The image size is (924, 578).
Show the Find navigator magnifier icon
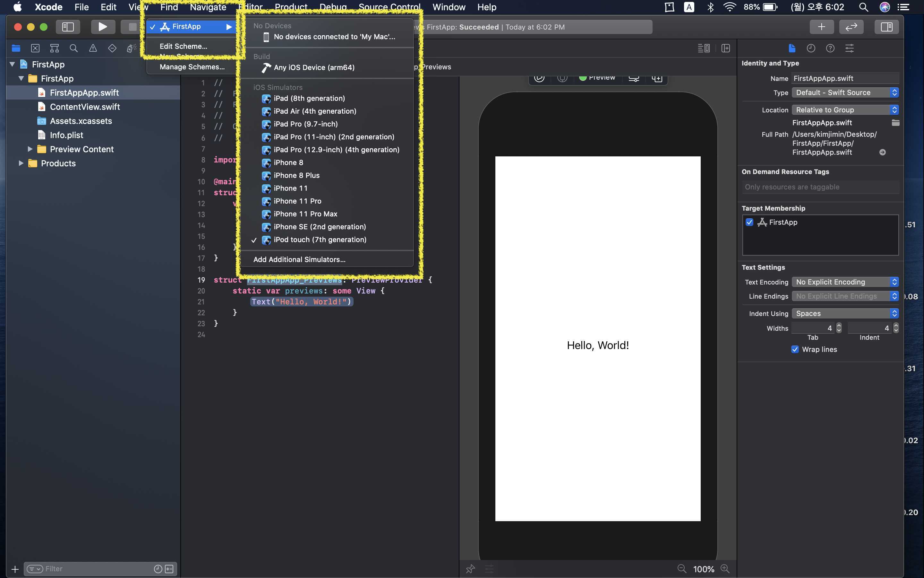[74, 48]
